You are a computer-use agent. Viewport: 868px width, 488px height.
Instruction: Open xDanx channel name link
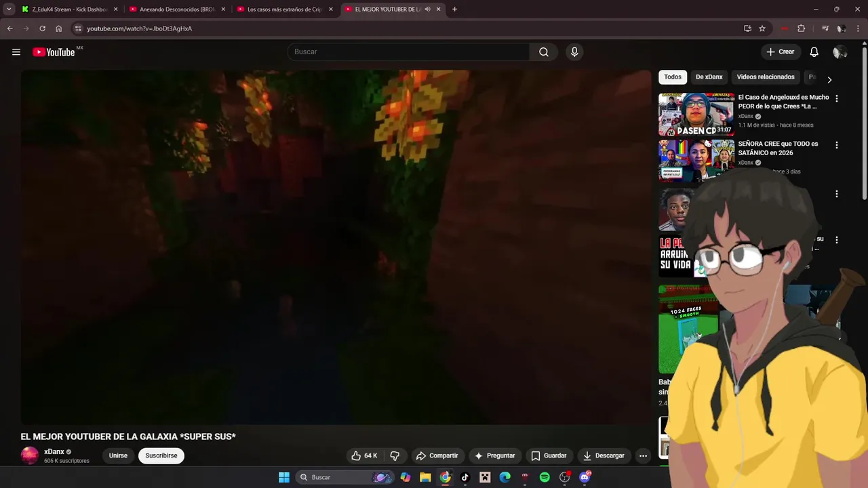pyautogui.click(x=54, y=452)
